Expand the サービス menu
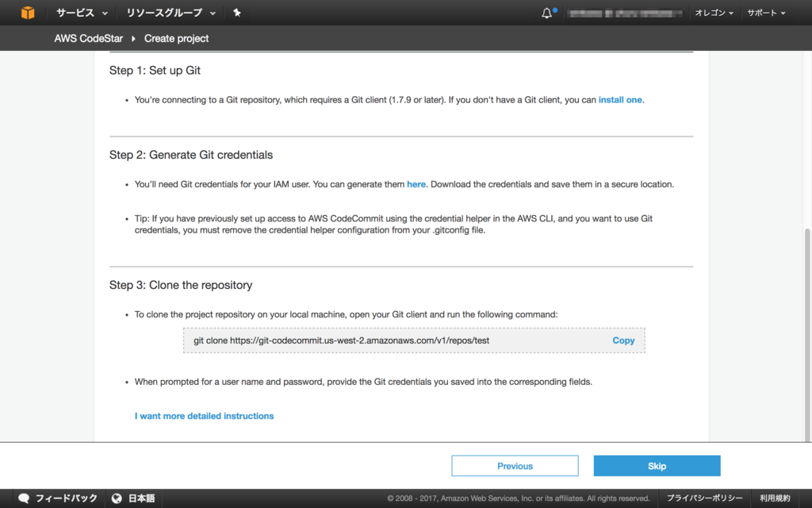 pos(82,13)
